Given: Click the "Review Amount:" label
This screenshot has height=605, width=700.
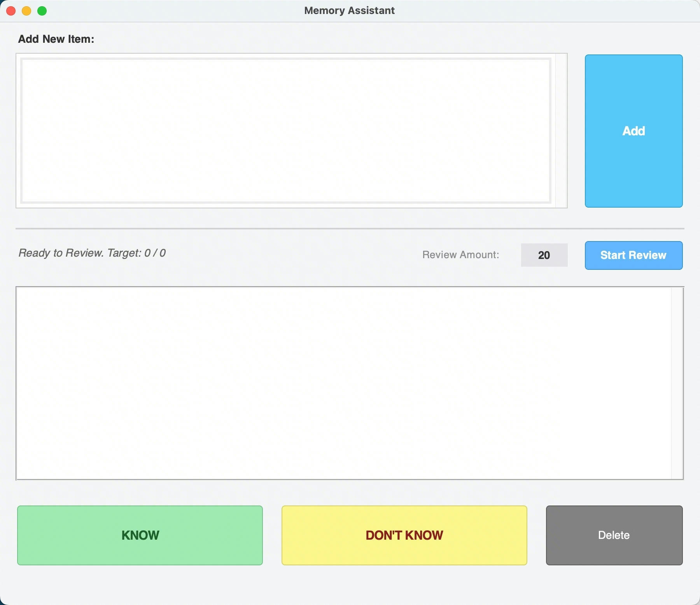Looking at the screenshot, I should (x=460, y=255).
